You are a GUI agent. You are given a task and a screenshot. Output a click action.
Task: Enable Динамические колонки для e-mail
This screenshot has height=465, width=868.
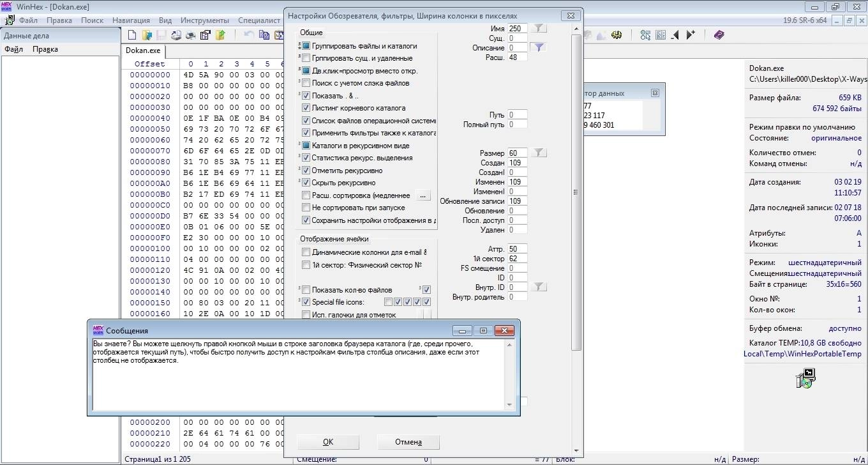pos(306,252)
